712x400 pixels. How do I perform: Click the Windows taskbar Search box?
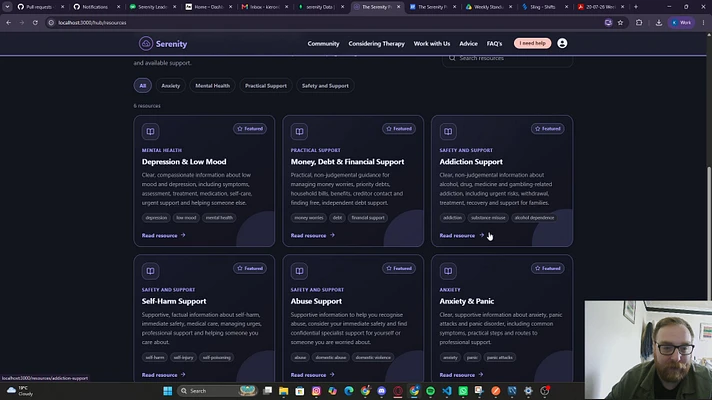[x=217, y=391]
